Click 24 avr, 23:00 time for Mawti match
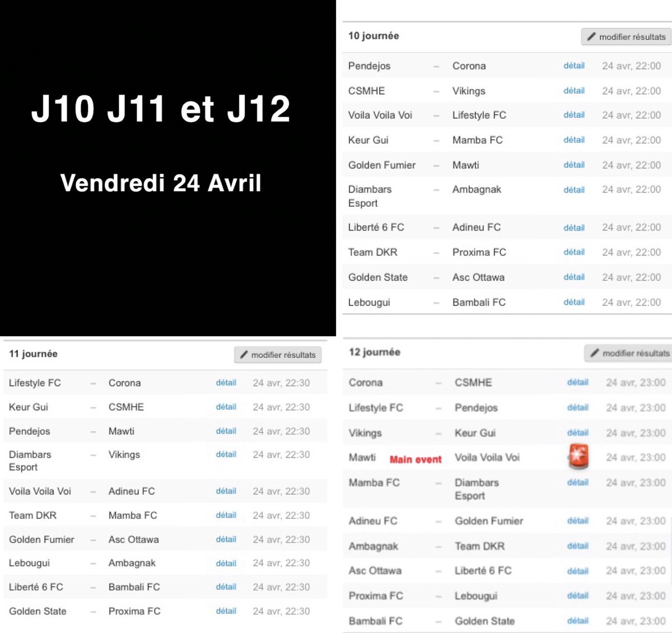 pyautogui.click(x=636, y=458)
